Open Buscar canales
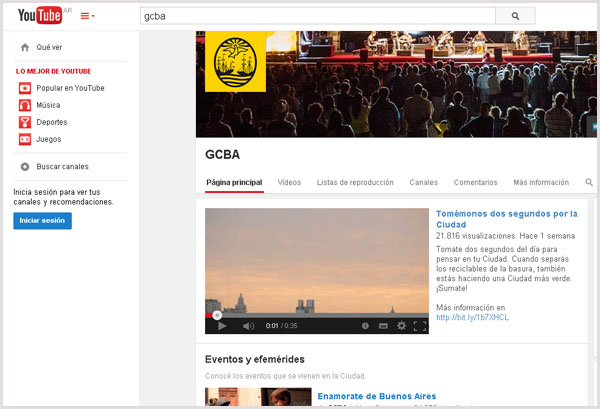The height and width of the screenshot is (409, 600). pos(62,167)
